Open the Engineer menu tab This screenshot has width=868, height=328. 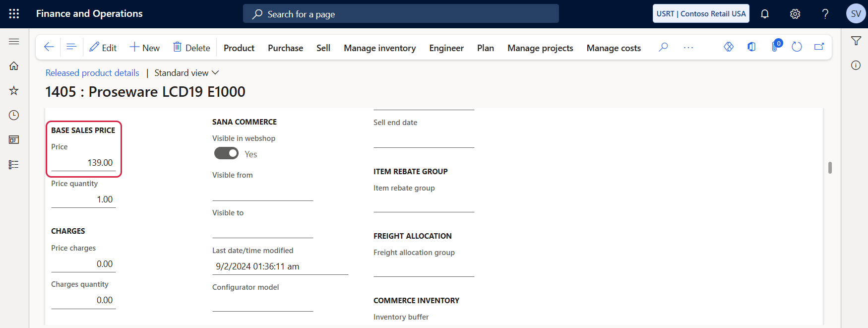446,48
